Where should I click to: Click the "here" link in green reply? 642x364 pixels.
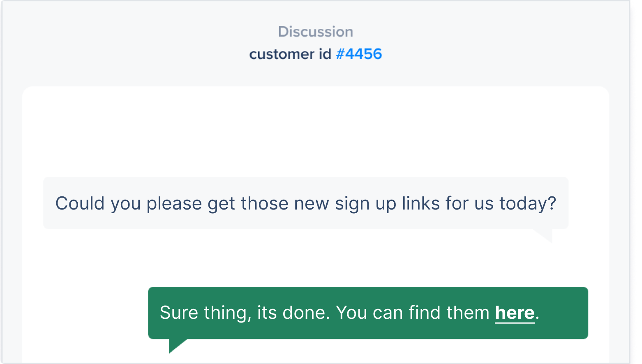click(515, 313)
